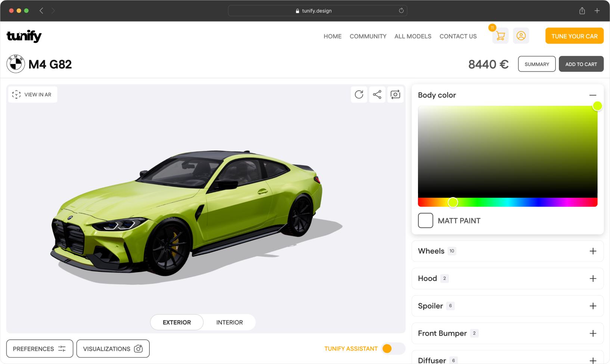The width and height of the screenshot is (610, 364).
Task: Collapse the Body color panel
Action: point(592,95)
